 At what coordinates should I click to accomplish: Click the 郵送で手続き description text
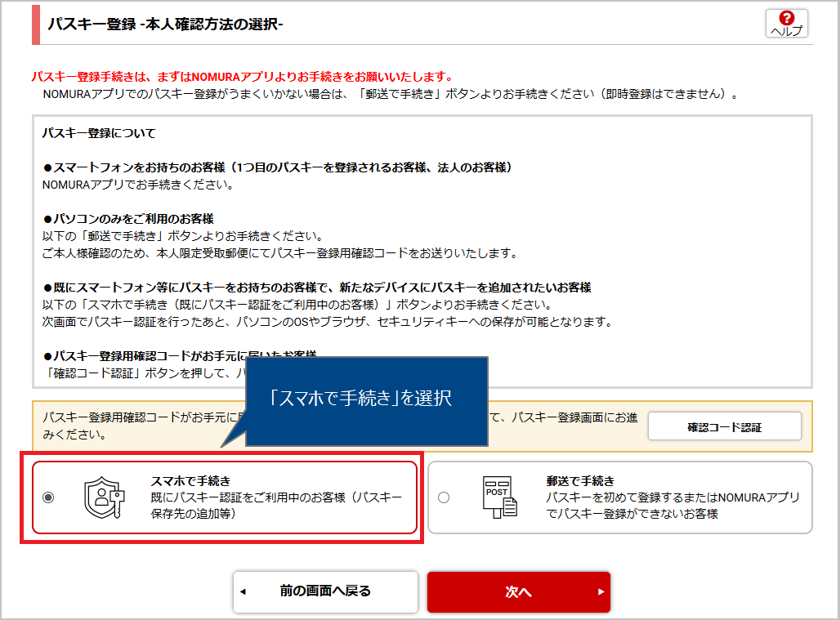point(672,506)
